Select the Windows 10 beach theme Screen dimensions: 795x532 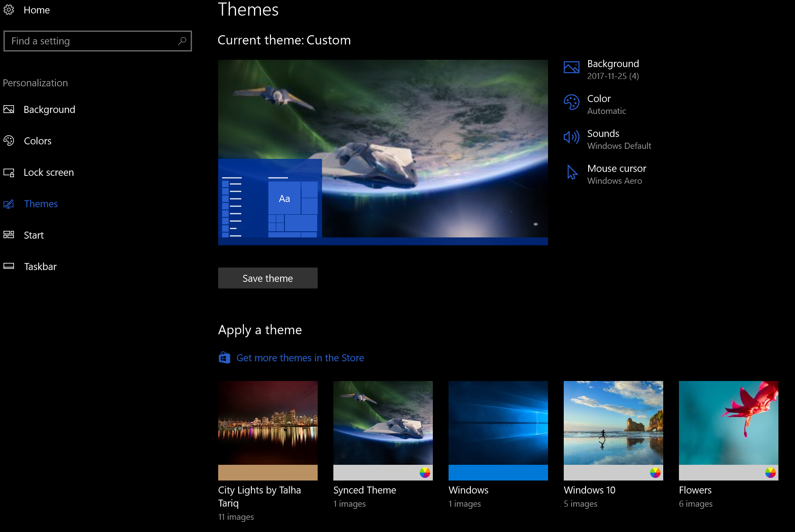[613, 422]
